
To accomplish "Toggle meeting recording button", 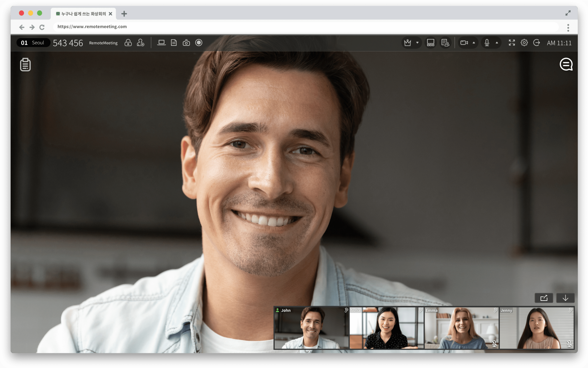I will point(199,43).
